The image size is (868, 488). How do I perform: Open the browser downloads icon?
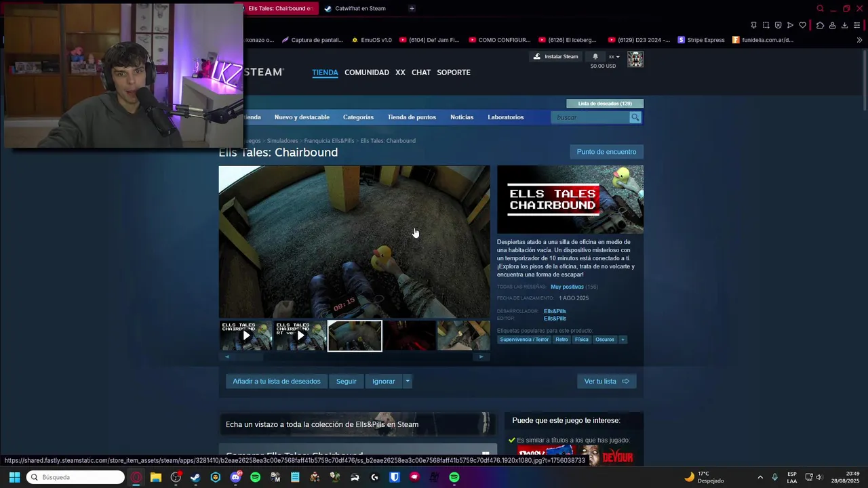[844, 25]
